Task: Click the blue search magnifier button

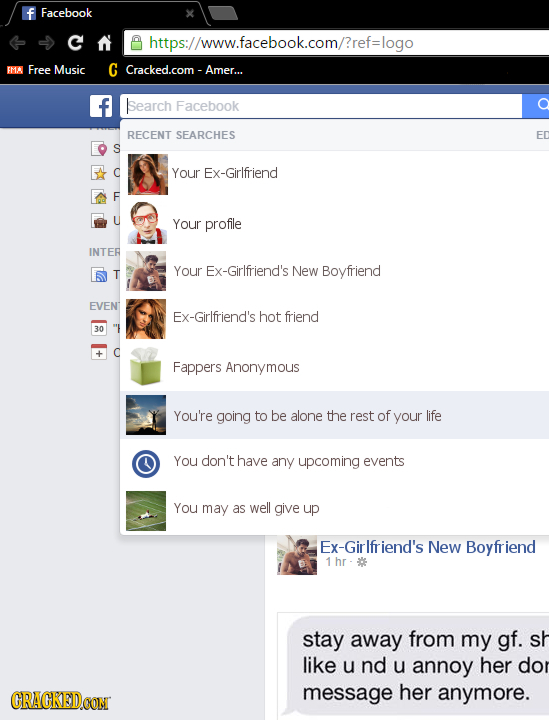Action: 536,106
